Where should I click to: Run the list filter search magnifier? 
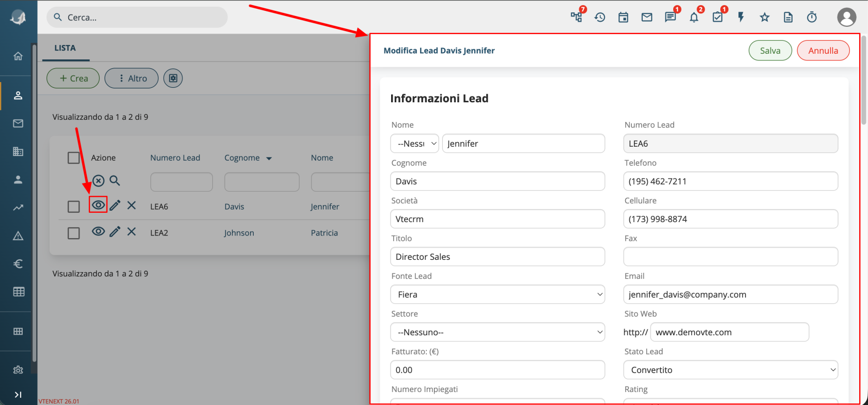(x=115, y=180)
